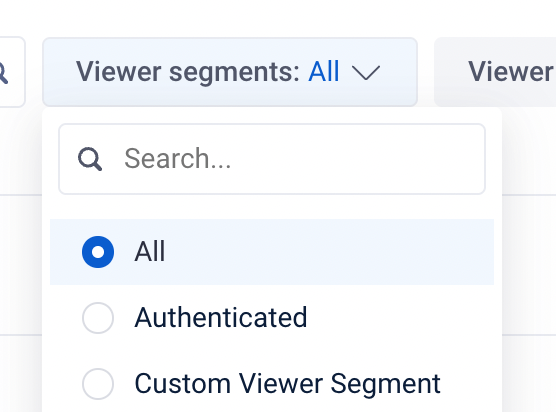Click the All option text label

(150, 251)
